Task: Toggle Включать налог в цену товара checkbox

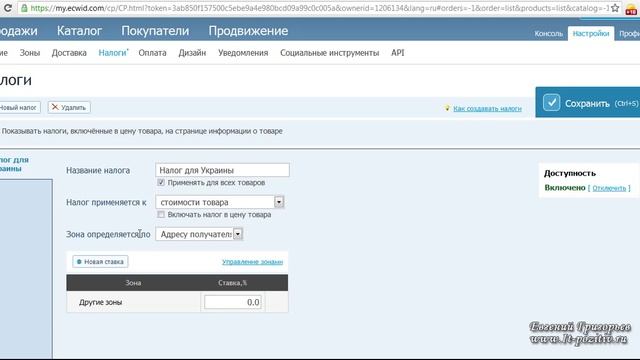Action: [161, 214]
